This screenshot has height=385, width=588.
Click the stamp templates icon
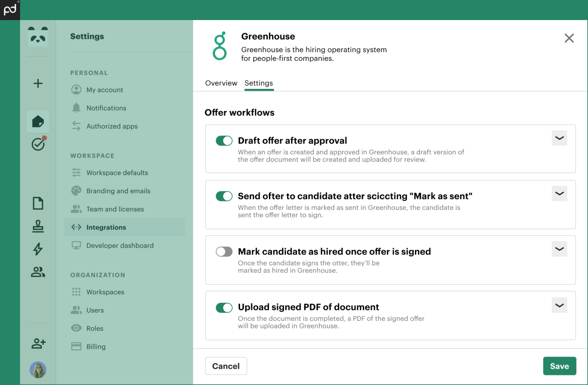38,226
